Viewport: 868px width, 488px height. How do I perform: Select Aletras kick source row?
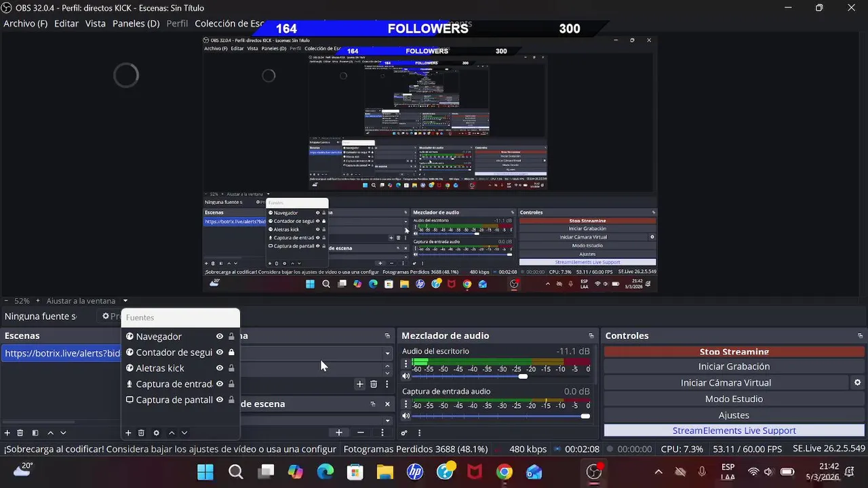point(180,368)
